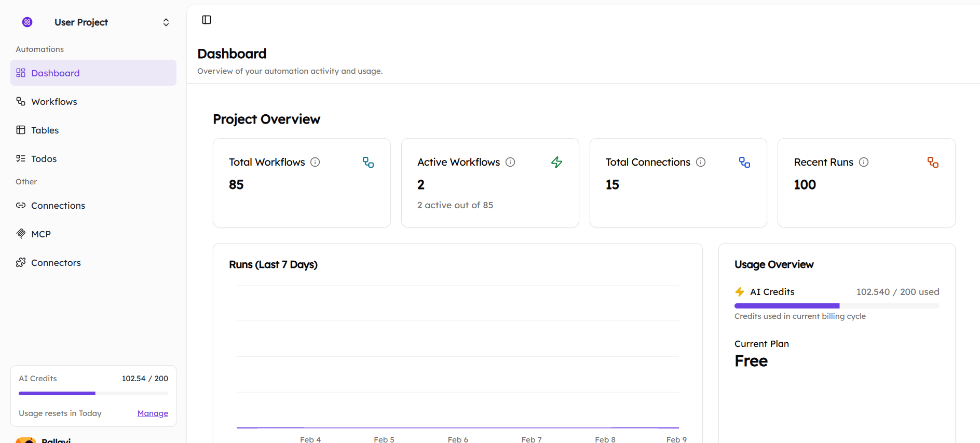This screenshot has height=443, width=980.
Task: Click info icon next to Active Workflows
Action: pos(510,162)
